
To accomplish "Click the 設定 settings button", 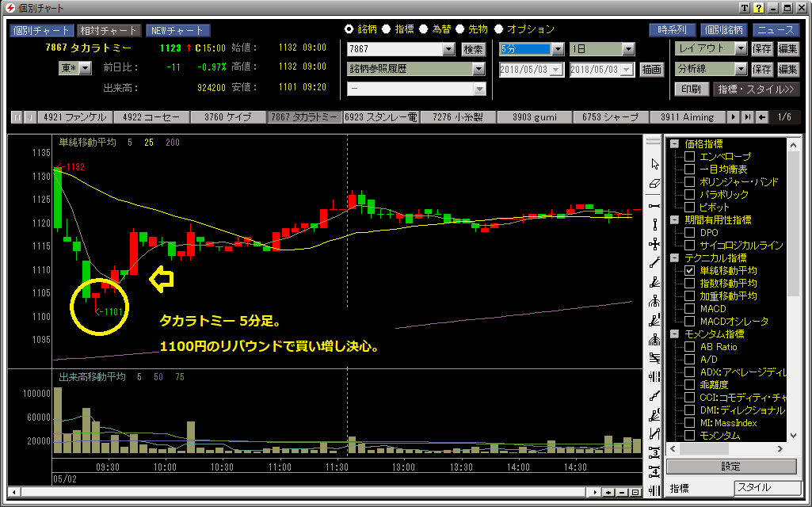I will coord(730,467).
